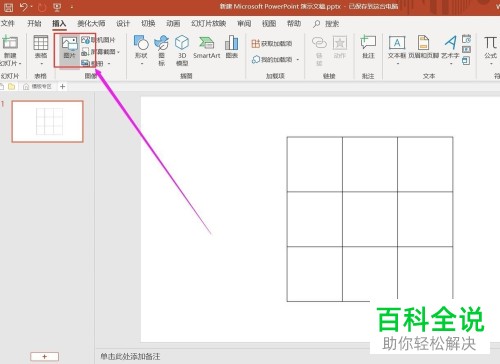Click 联机图片 online pictures
This screenshot has width=500, height=364.
[x=98, y=40]
